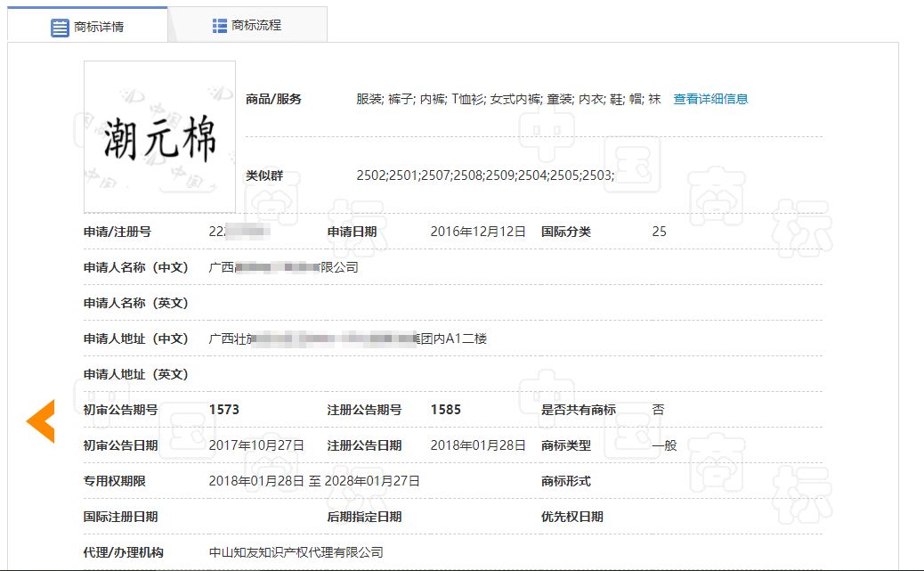Click the 国际注册日期 label
924x571 pixels.
coord(120,517)
